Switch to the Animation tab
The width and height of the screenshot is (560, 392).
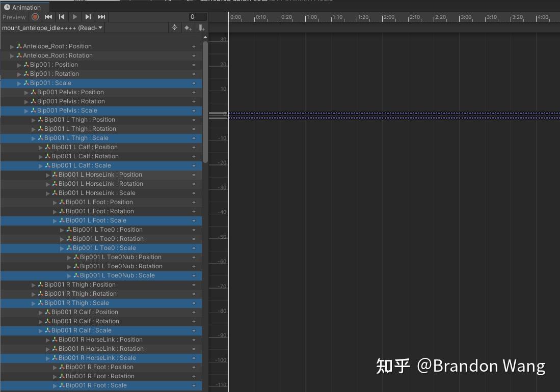coord(24,7)
